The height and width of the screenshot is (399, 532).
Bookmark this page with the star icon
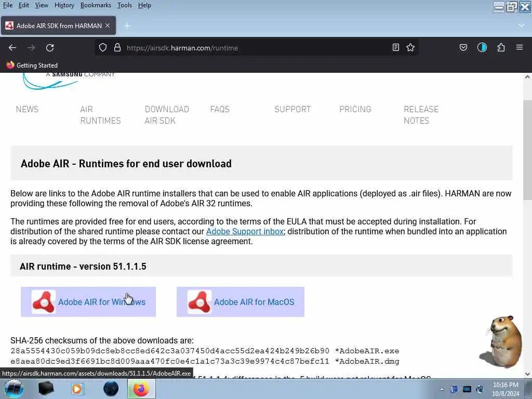click(x=410, y=47)
